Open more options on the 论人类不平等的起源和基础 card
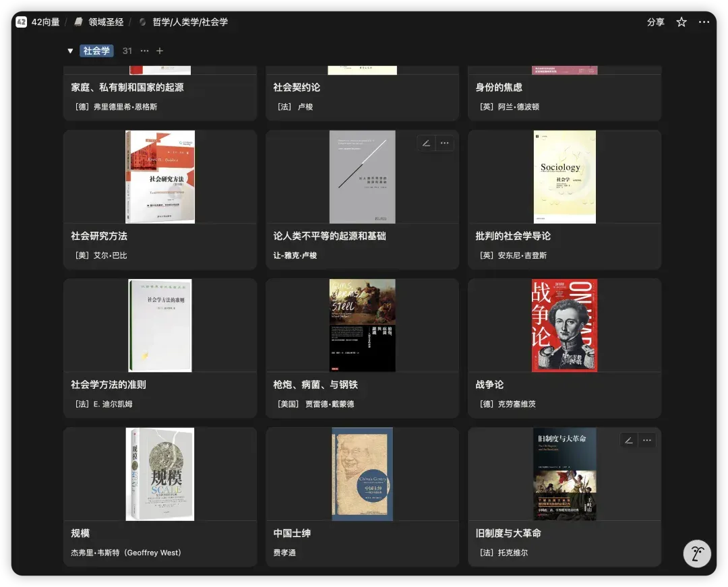The width and height of the screenshot is (728, 587). (445, 144)
